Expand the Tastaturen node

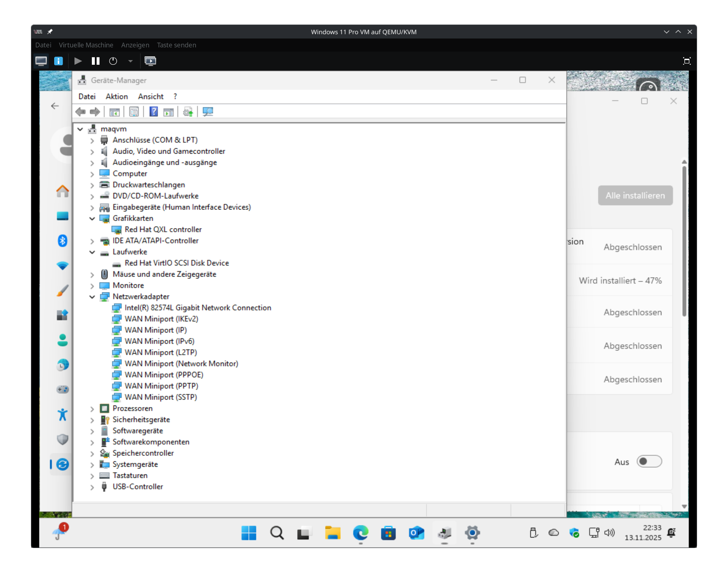(x=92, y=476)
